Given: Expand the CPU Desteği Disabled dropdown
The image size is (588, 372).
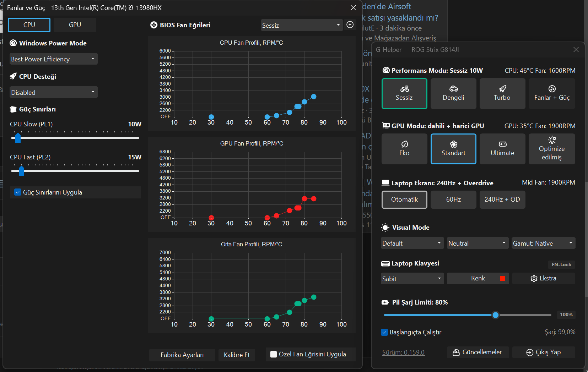Looking at the screenshot, I should point(53,92).
